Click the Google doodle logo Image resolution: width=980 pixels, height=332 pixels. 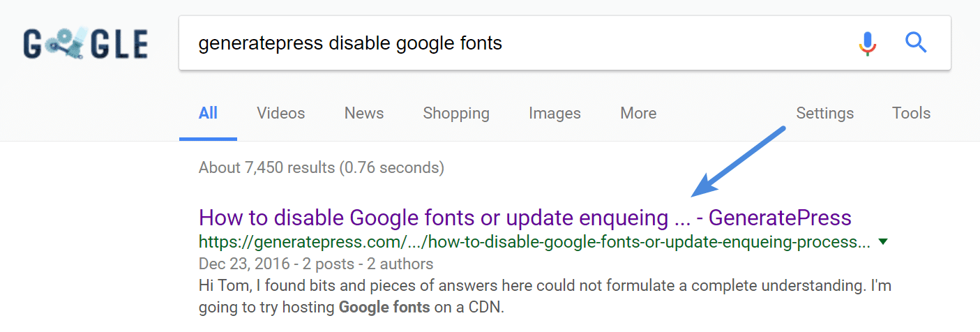(x=85, y=43)
